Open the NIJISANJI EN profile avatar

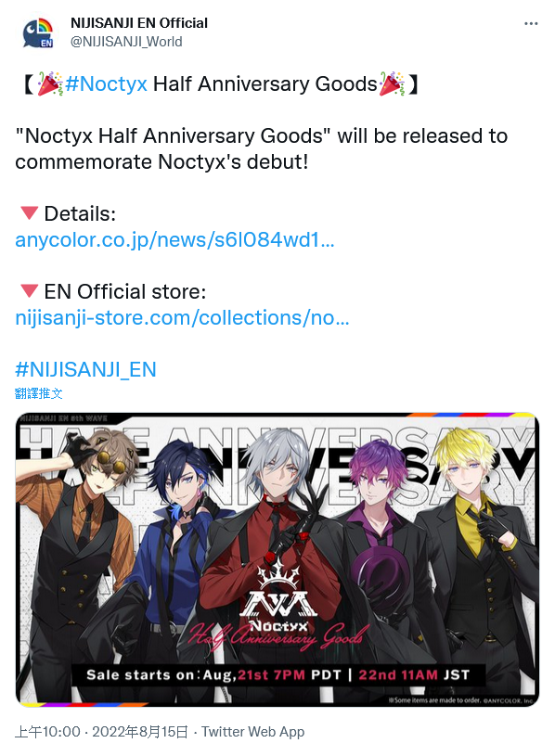(38, 32)
